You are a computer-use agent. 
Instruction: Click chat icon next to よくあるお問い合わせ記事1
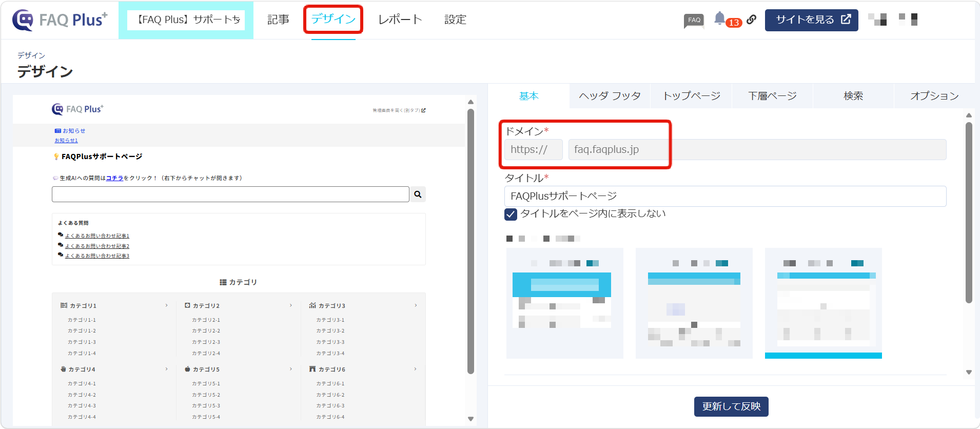(x=61, y=235)
